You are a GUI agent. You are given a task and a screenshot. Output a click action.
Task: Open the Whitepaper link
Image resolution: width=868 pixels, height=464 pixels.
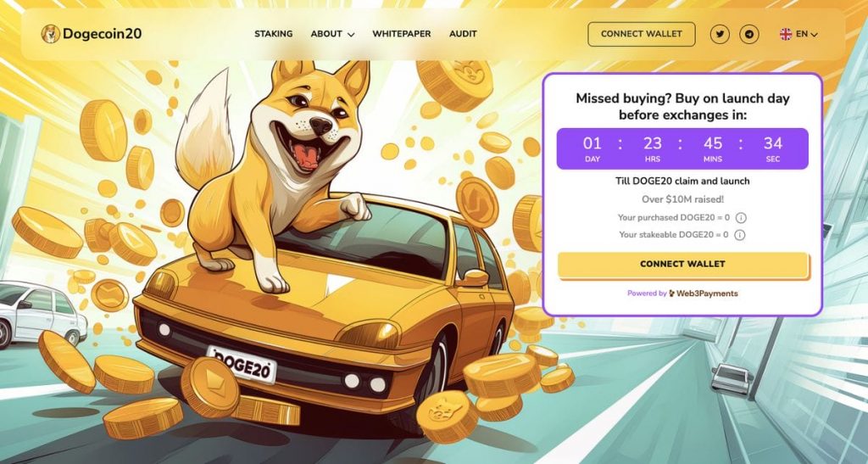pyautogui.click(x=401, y=34)
